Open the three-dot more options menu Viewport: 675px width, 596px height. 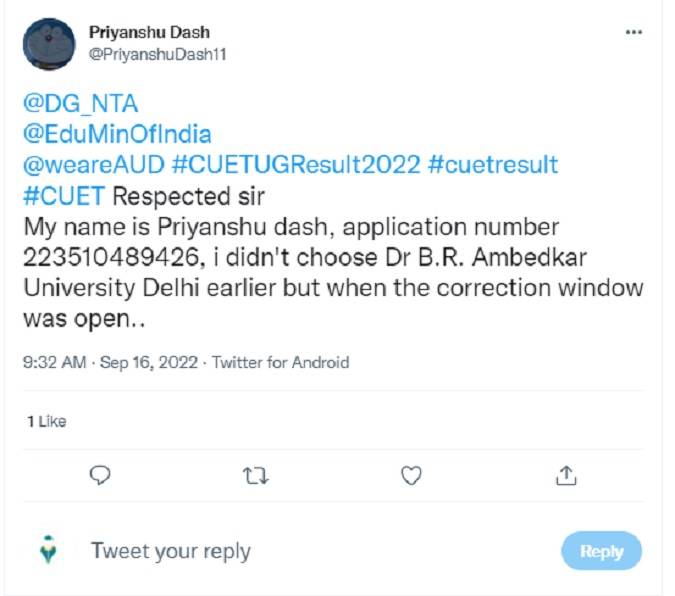pyautogui.click(x=633, y=33)
